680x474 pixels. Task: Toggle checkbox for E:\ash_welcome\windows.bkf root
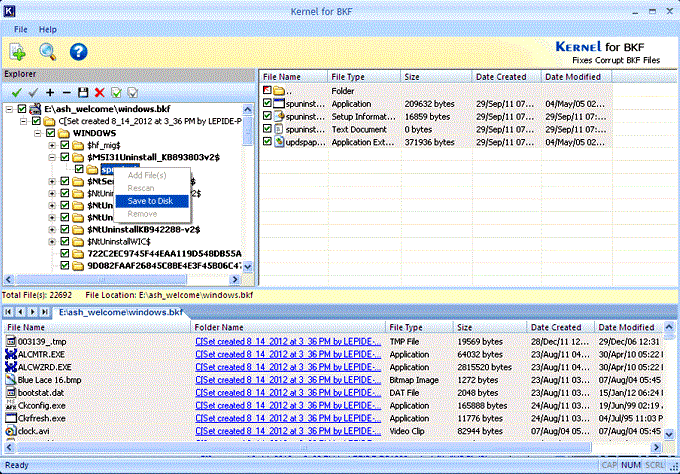(x=22, y=109)
